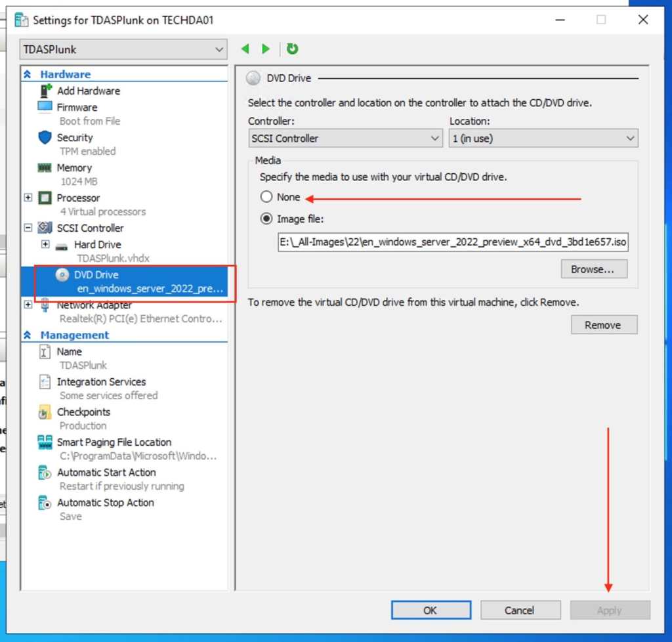This screenshot has height=642, width=672.
Task: Open the Controller dropdown
Action: 345,139
